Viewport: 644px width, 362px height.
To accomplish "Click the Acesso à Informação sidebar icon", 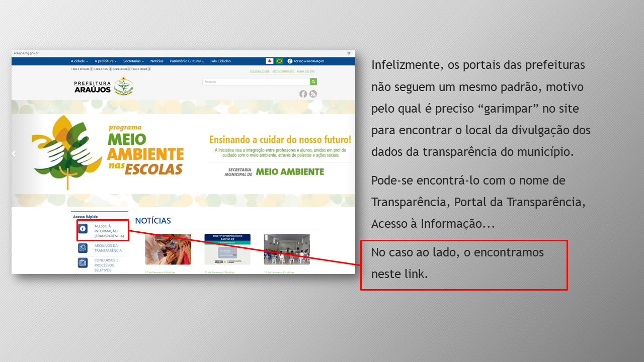I will (83, 229).
